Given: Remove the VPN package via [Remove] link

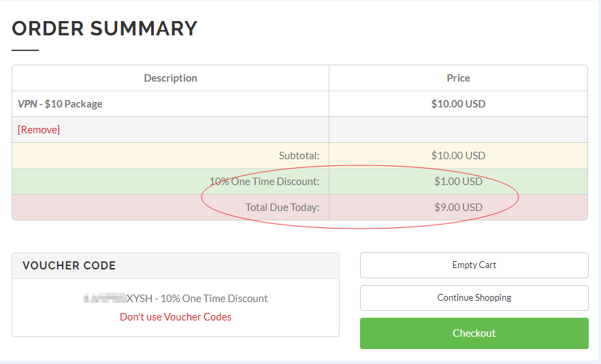Looking at the screenshot, I should pos(39,129).
